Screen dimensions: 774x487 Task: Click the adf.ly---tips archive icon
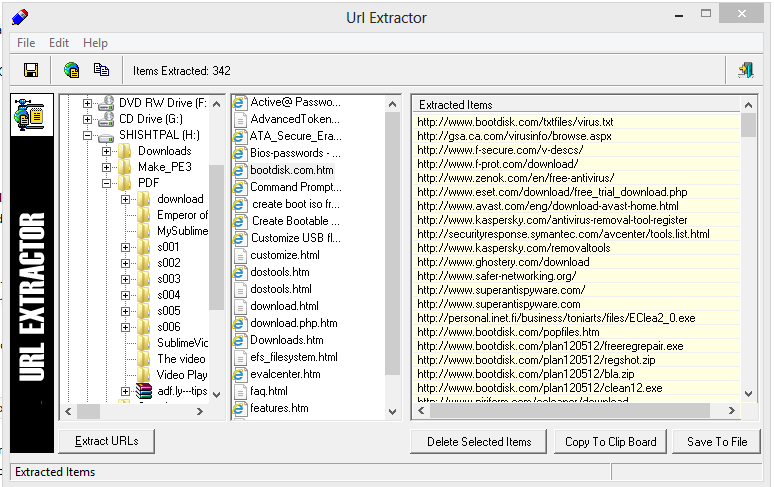coord(144,391)
